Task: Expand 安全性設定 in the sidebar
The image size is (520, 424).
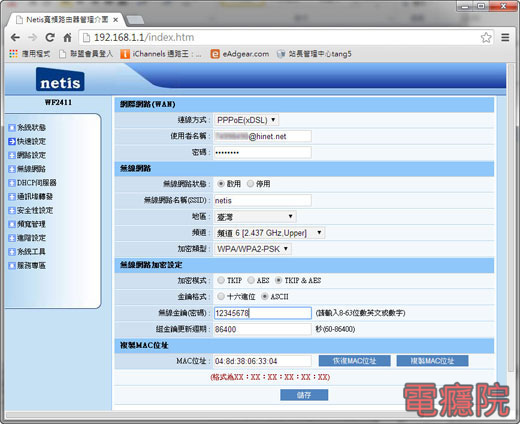Action: tap(31, 210)
